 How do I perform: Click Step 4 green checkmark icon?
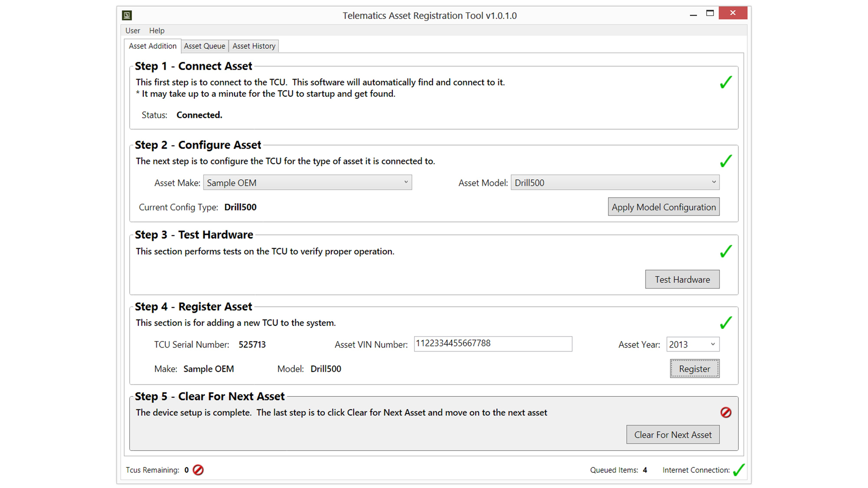pyautogui.click(x=726, y=322)
